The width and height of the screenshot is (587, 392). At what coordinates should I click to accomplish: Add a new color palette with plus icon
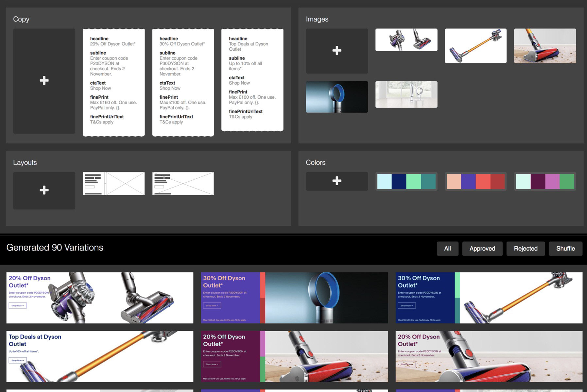[x=337, y=181]
